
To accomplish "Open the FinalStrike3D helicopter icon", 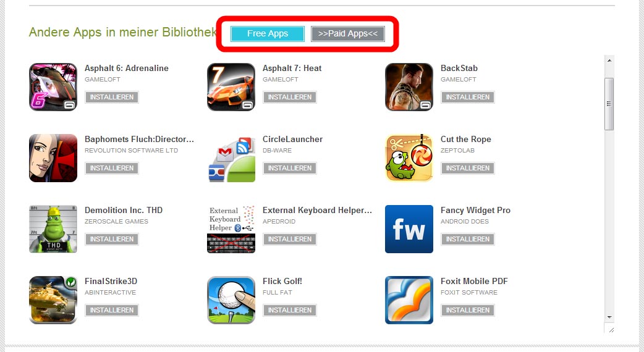I will pos(53,300).
